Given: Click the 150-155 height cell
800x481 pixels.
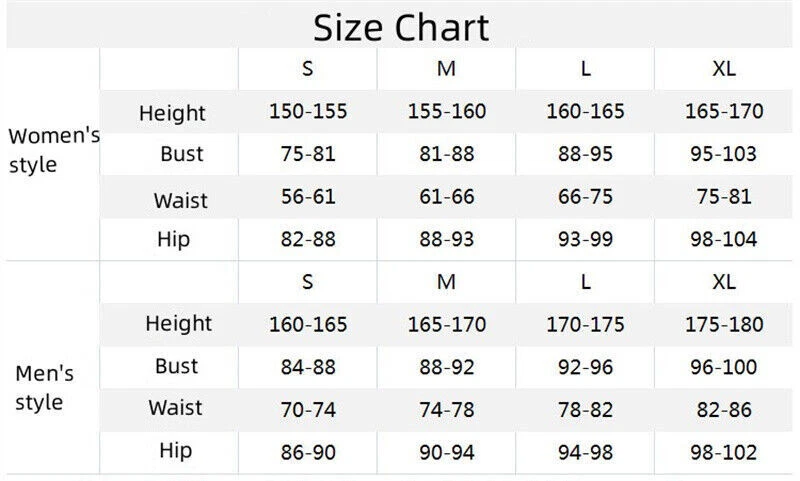Looking at the screenshot, I should 308,111.
